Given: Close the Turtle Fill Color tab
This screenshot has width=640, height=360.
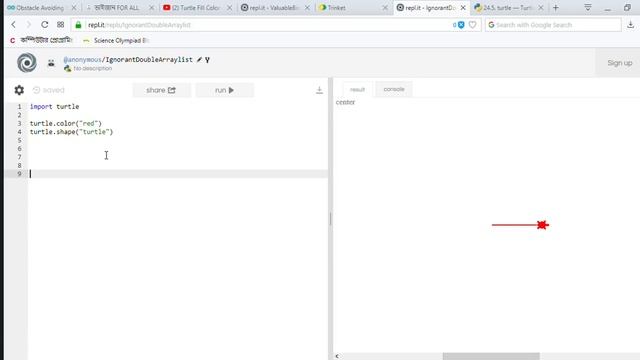Looking at the screenshot, I should click(229, 8).
